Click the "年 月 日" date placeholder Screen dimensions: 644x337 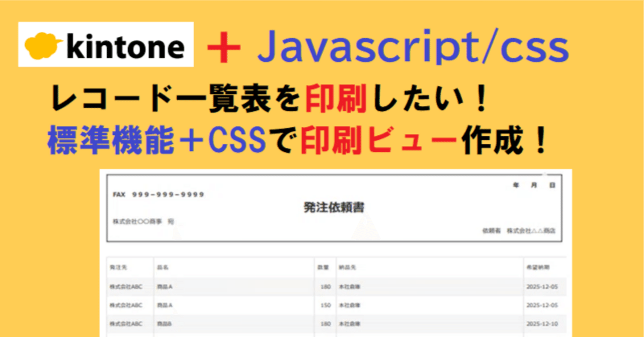[534, 186]
